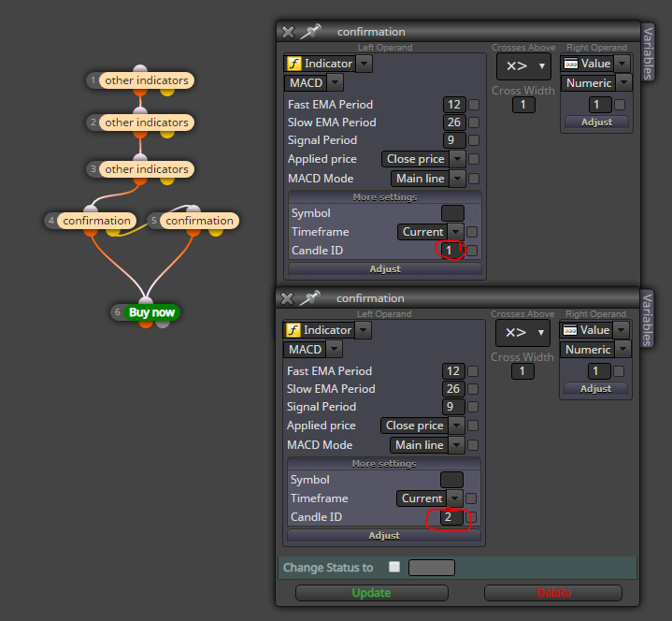This screenshot has height=621, width=672.
Task: Click the Indicator function icon in upper panel
Action: [x=294, y=64]
